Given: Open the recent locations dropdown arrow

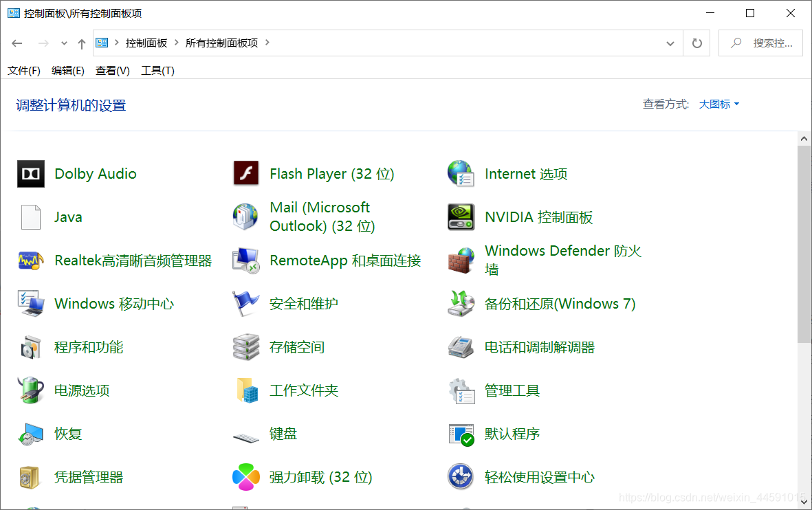Looking at the screenshot, I should 64,43.
